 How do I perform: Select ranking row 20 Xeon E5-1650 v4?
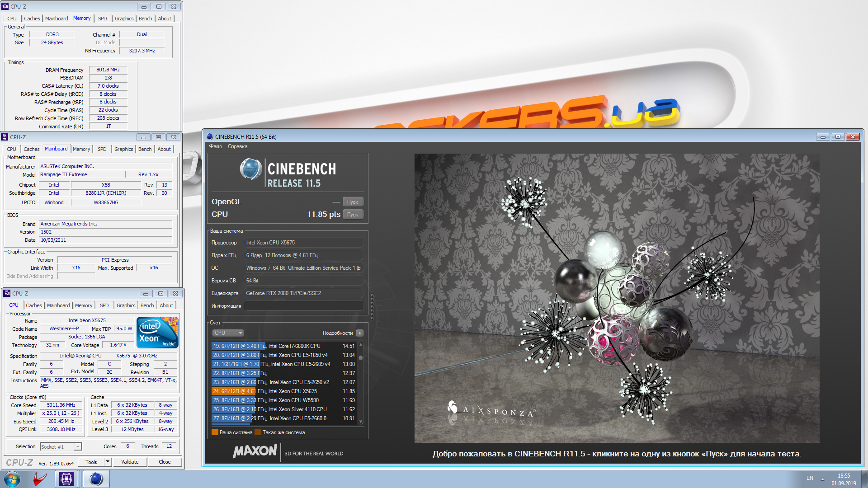point(284,355)
